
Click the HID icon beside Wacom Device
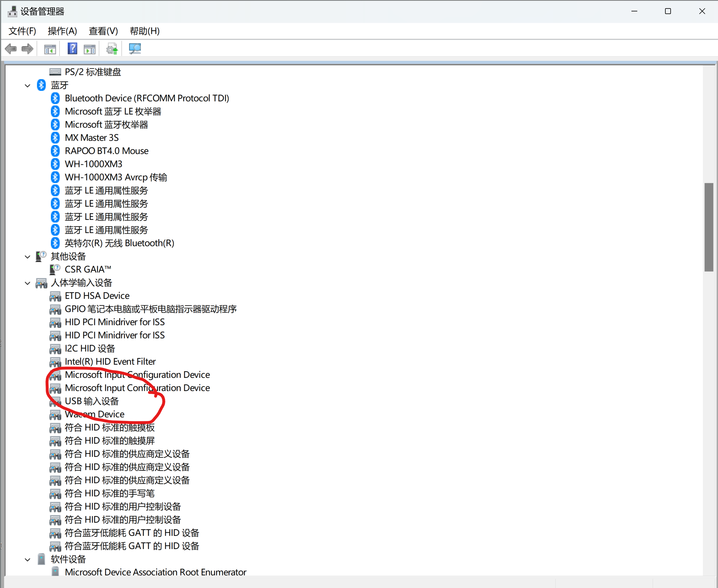click(x=55, y=414)
